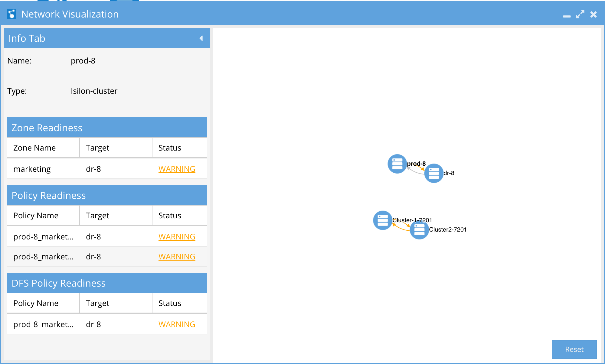Image resolution: width=605 pixels, height=364 pixels.
Task: Click Status column header in Zone Readiness
Action: point(180,148)
